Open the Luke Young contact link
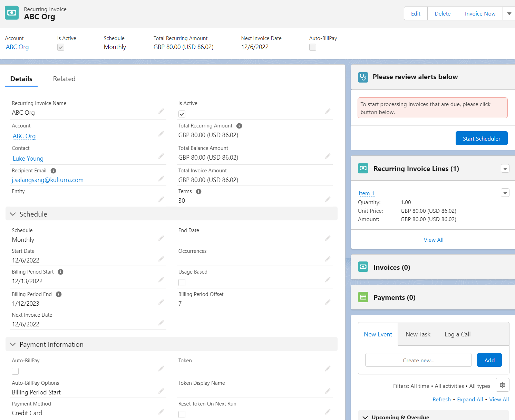The height and width of the screenshot is (420, 515). (x=28, y=159)
